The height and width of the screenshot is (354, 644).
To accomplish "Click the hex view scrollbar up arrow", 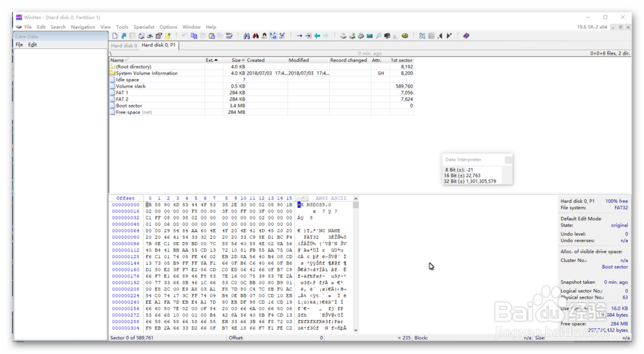I will click(355, 198).
